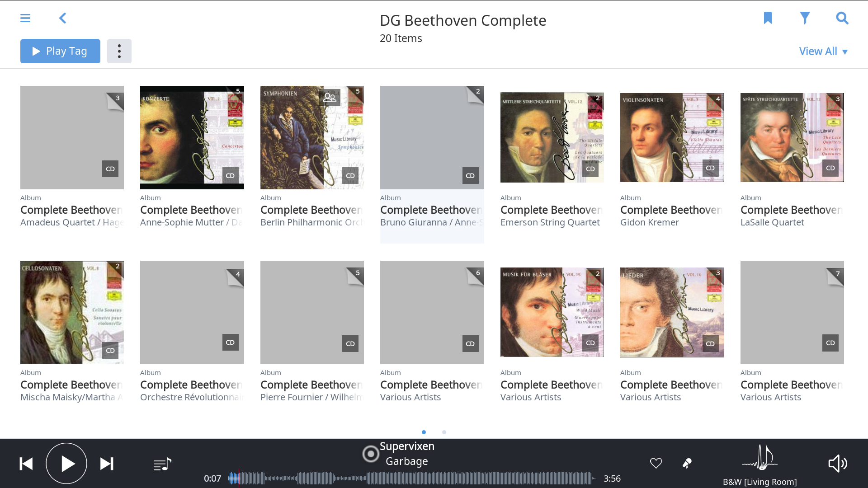Start playback with the round play button
The height and width of the screenshot is (488, 868).
(66, 464)
